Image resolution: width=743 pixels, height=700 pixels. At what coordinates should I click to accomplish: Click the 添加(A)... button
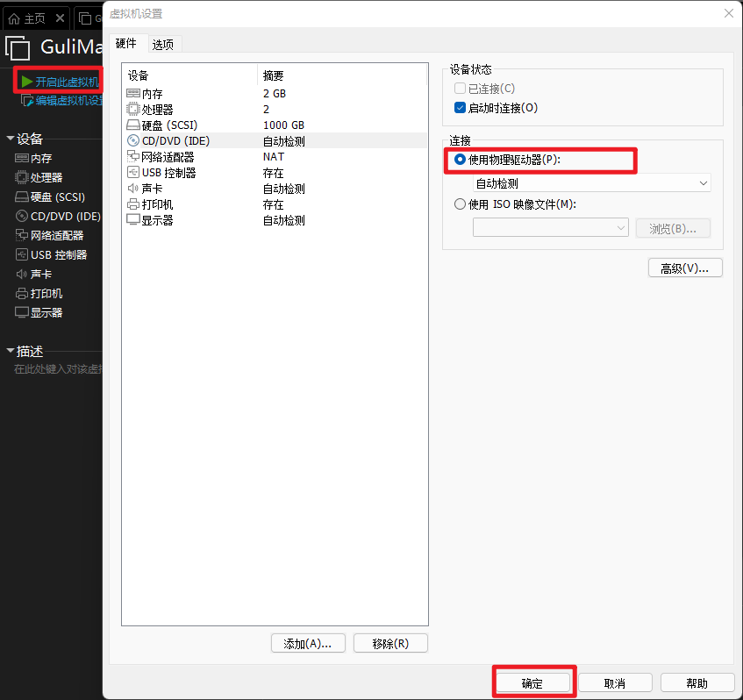(x=308, y=643)
